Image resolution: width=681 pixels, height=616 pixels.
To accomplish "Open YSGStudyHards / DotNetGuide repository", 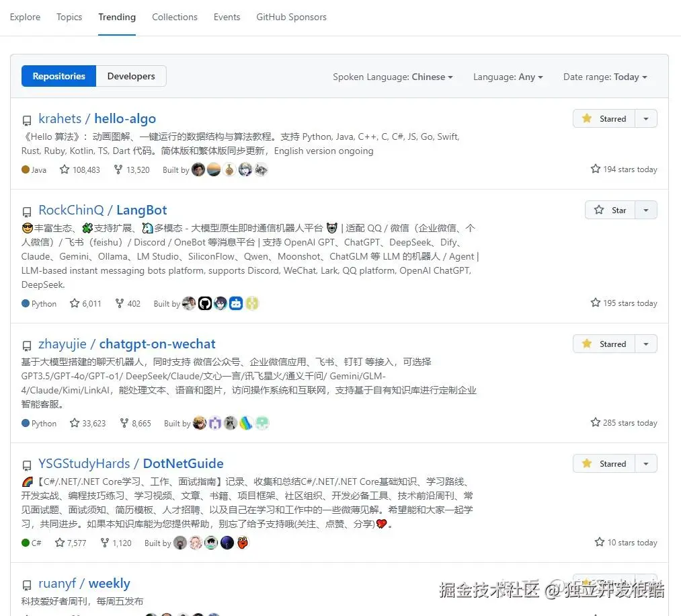I will [x=130, y=463].
